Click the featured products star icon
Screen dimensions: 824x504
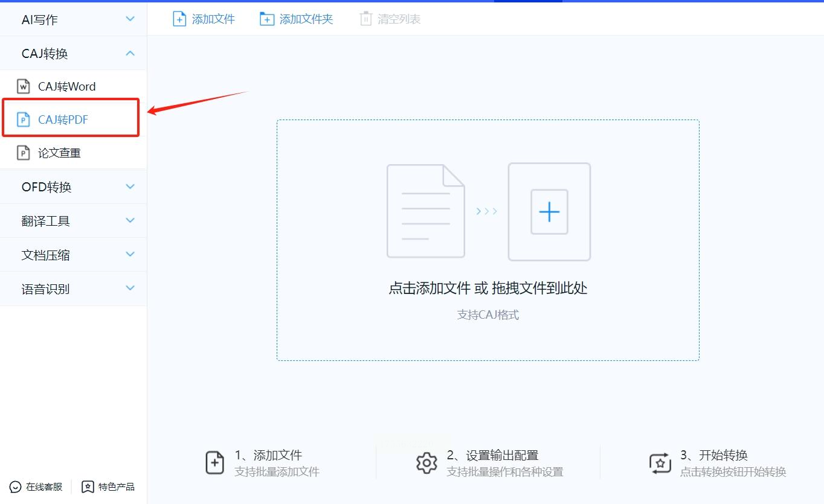click(88, 486)
